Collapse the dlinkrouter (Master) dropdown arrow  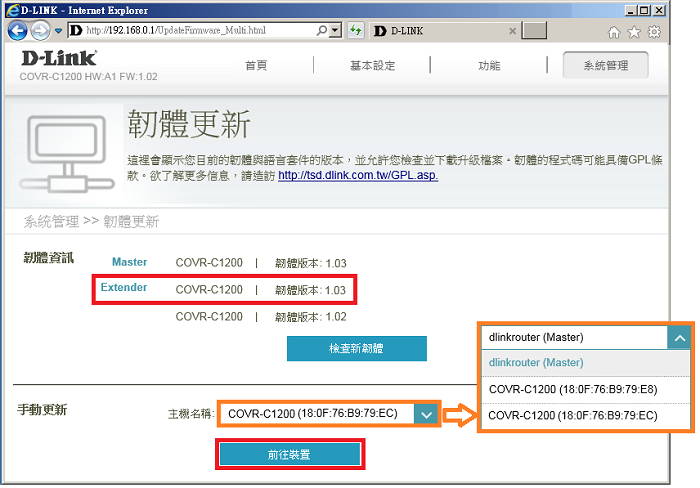point(679,338)
